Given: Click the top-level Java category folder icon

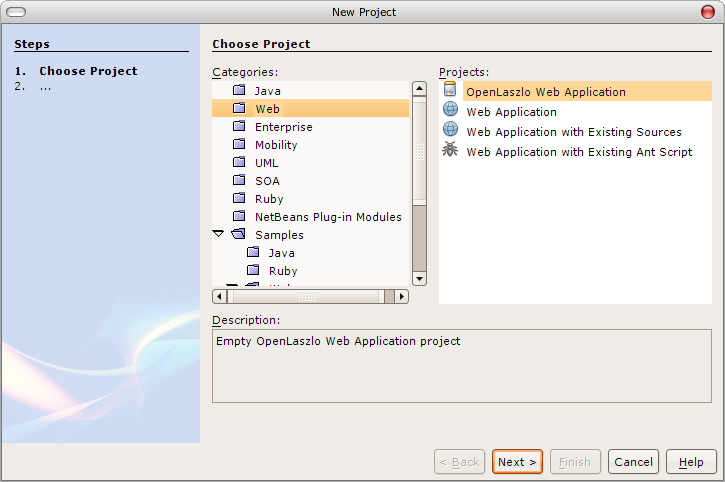Looking at the screenshot, I should [x=239, y=90].
